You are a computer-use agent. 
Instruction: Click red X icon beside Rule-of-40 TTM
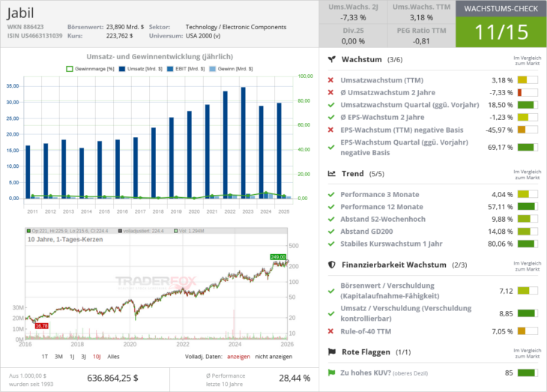tap(331, 331)
